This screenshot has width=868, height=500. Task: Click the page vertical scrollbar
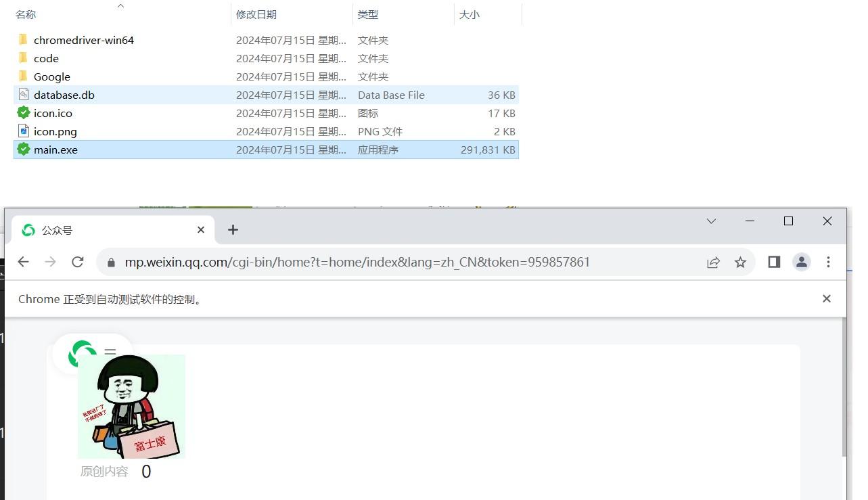(x=844, y=386)
